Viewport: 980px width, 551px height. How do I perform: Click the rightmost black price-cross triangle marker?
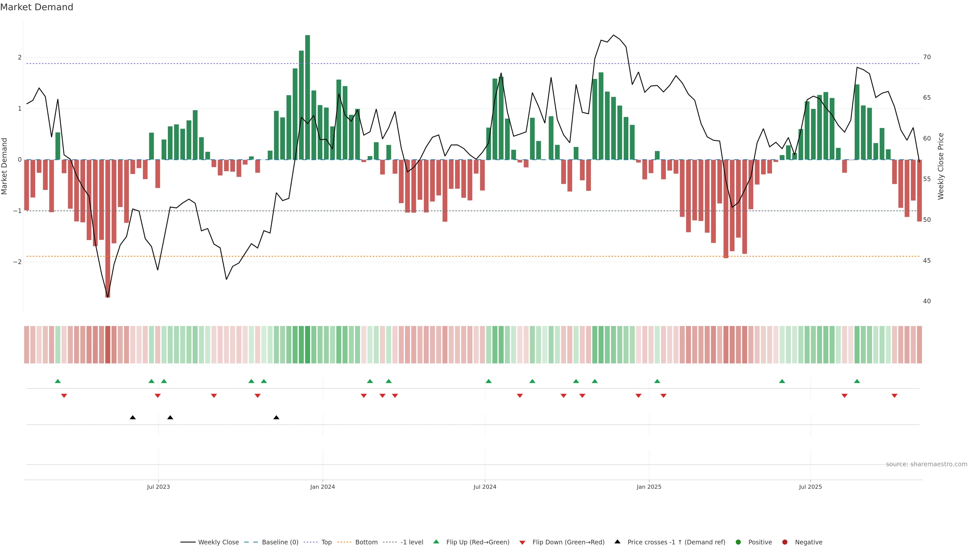[276, 418]
